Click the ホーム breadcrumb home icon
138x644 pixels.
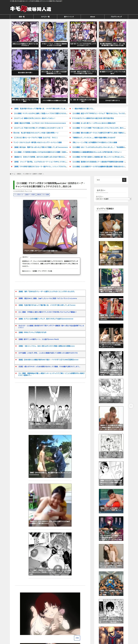pyautogui.click(x=11, y=174)
